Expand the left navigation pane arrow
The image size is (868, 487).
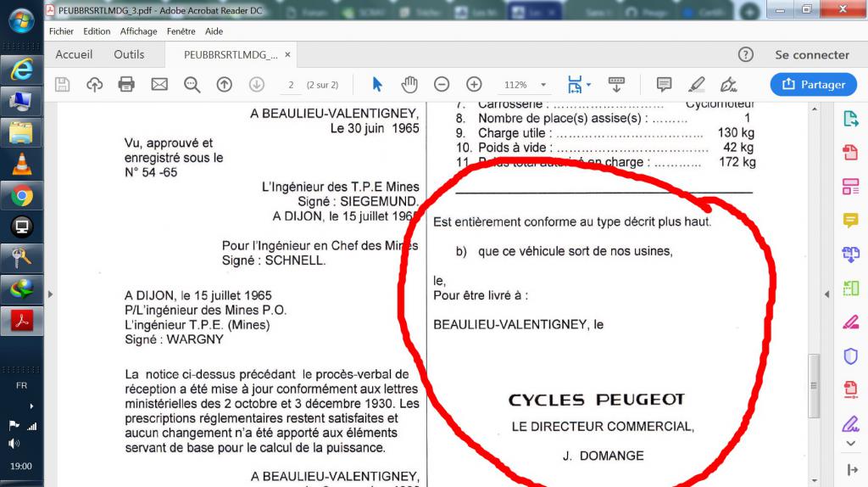tap(50, 294)
